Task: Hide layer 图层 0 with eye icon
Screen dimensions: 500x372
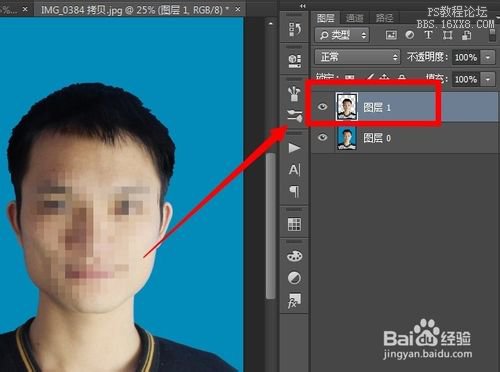Action: pyautogui.click(x=322, y=137)
